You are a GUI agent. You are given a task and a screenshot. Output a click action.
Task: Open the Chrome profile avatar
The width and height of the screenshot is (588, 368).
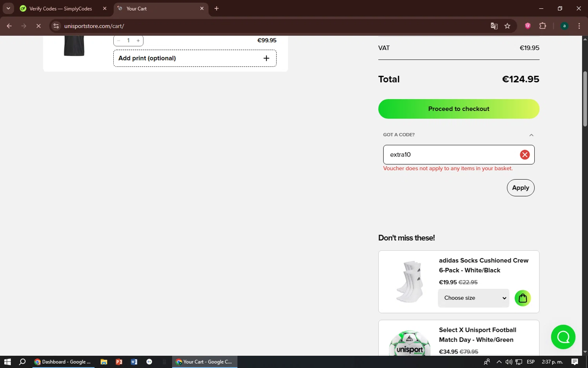pos(564,26)
